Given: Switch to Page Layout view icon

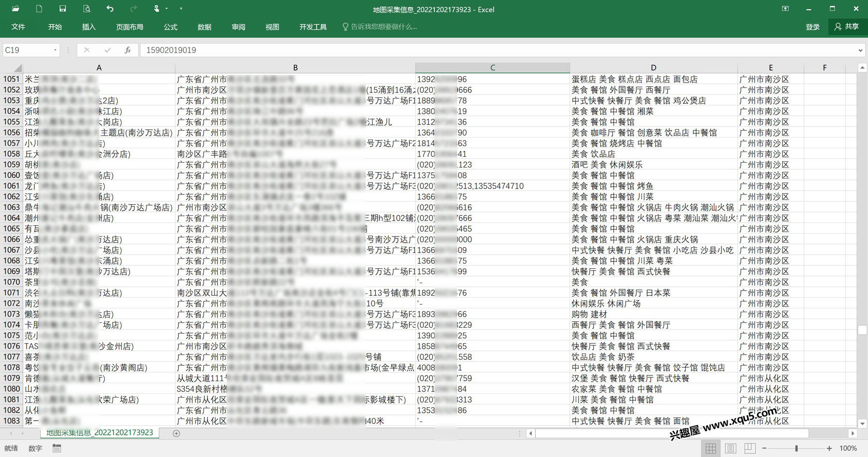Looking at the screenshot, I should click(x=731, y=448).
